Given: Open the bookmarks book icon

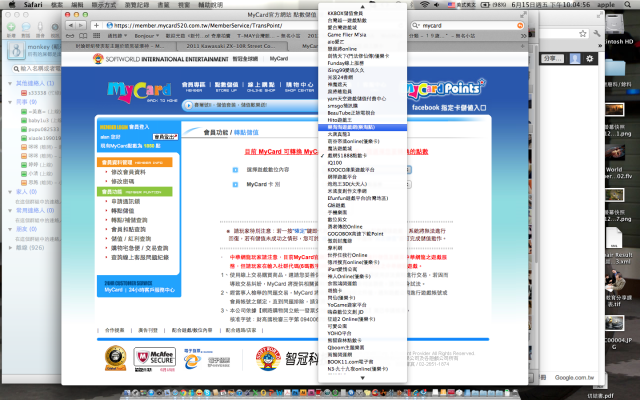Looking at the screenshot, I should pos(83,36).
